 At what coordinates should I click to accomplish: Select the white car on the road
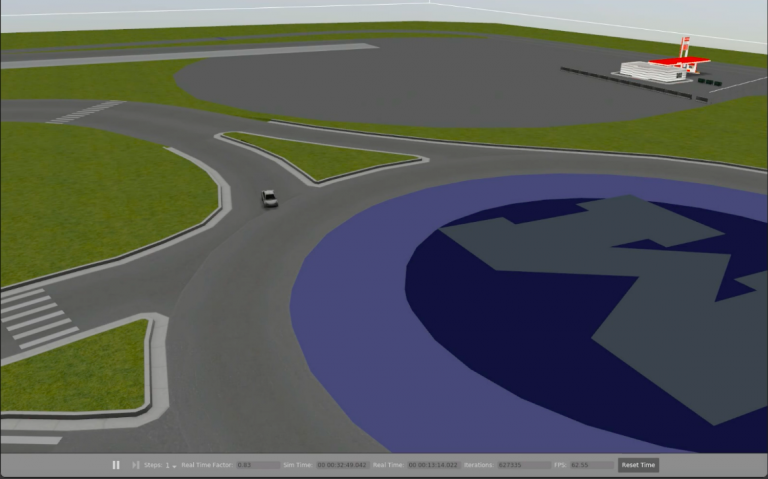pyautogui.click(x=269, y=198)
